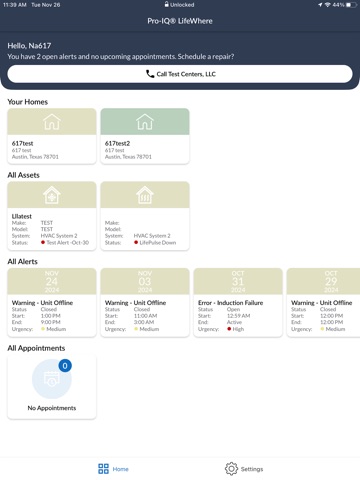Click the NOV 24 2024 date header

point(52,282)
